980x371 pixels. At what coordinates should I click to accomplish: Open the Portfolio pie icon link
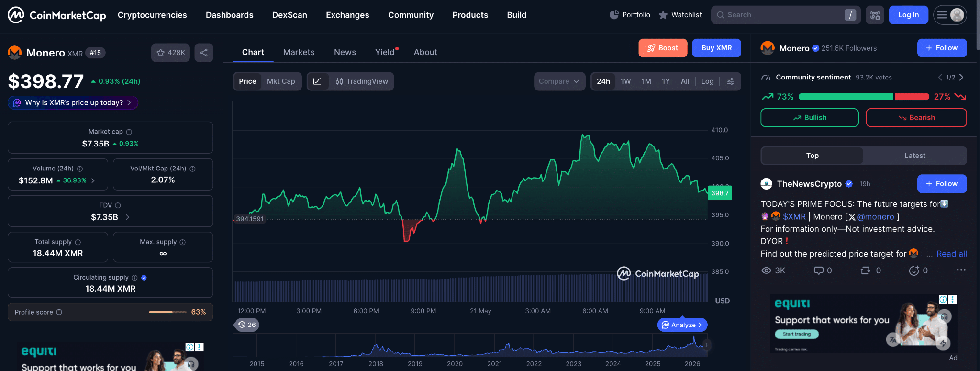coord(630,15)
